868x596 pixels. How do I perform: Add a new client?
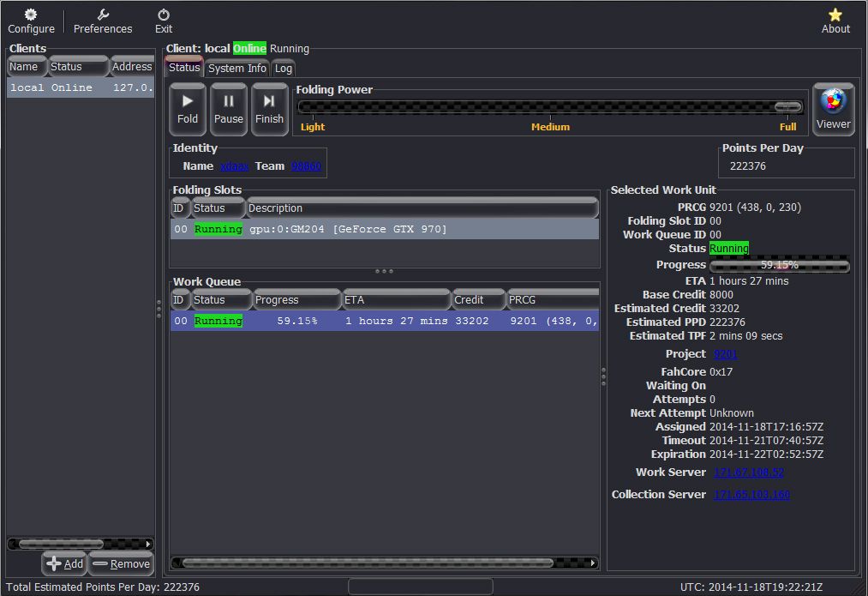pos(64,564)
